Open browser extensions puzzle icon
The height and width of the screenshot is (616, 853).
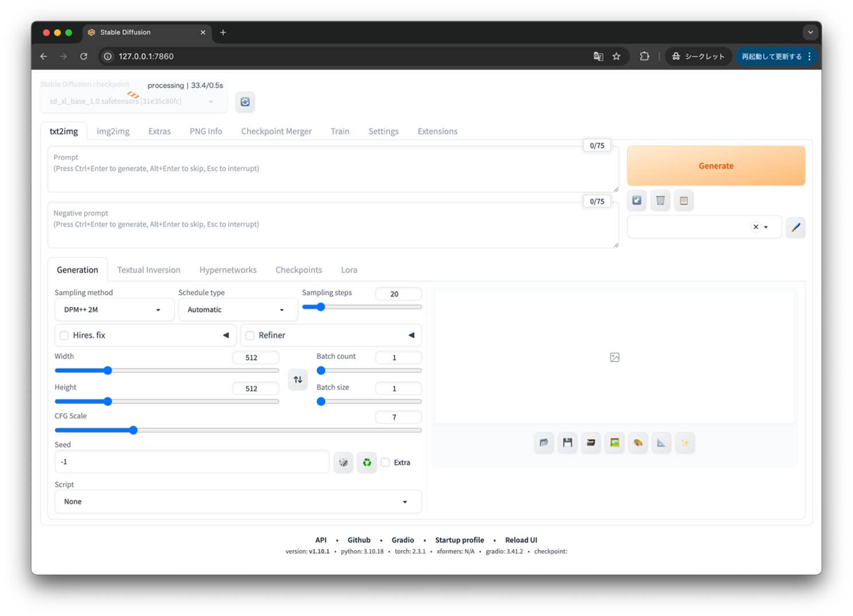pyautogui.click(x=644, y=56)
